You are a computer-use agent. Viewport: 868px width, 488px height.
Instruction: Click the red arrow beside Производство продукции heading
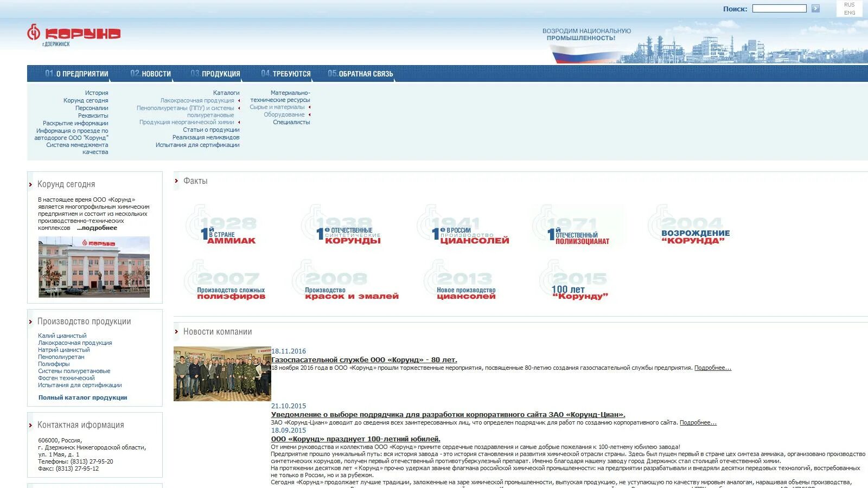[31, 322]
